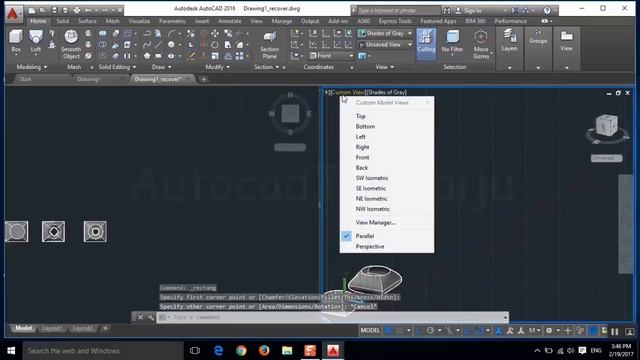640x360 pixels.
Task: Open the Home ribbon tab
Action: click(38, 21)
